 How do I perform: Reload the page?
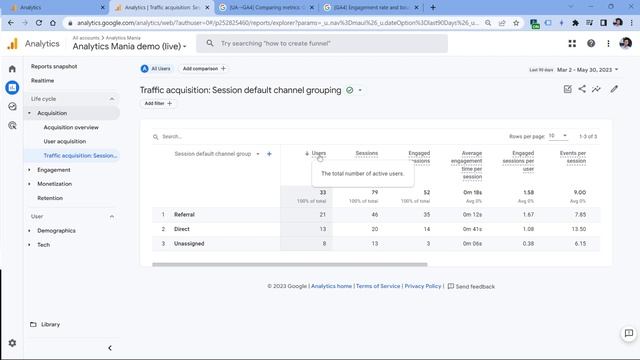pyautogui.click(x=39, y=23)
